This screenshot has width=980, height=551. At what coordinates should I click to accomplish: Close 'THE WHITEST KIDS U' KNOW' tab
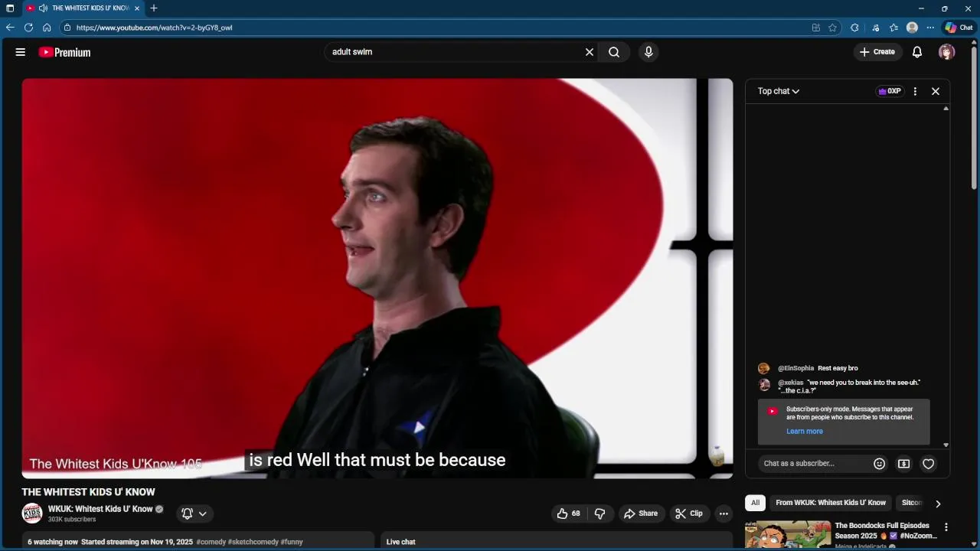pyautogui.click(x=137, y=8)
